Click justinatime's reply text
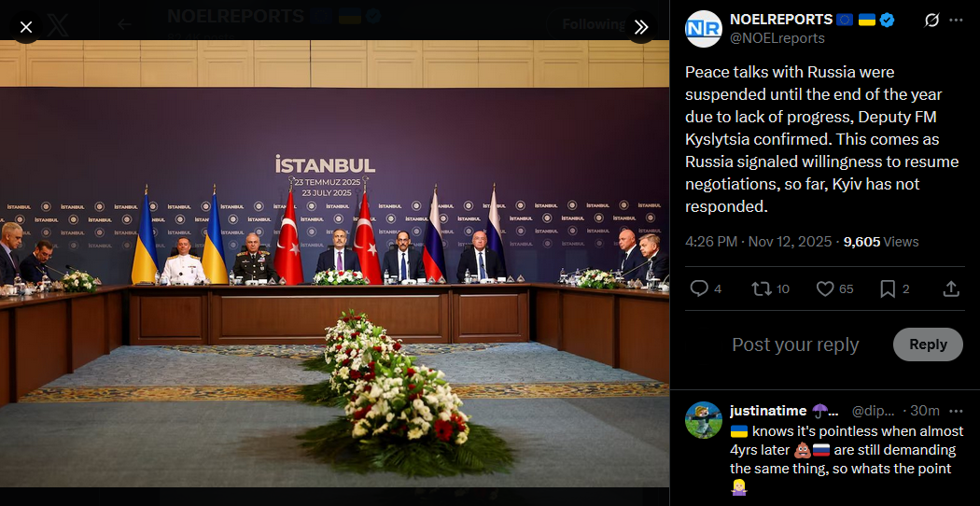Viewport: 980px width, 506px height. [x=847, y=459]
